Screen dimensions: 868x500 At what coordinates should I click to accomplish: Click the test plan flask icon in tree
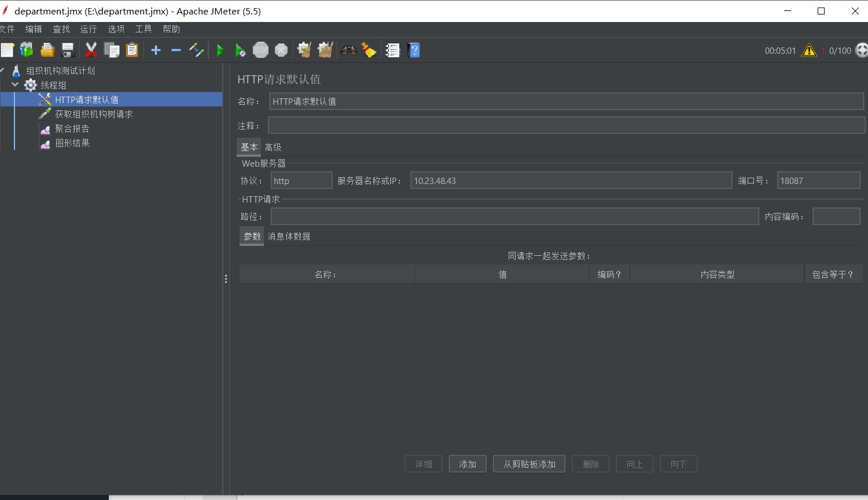pyautogui.click(x=16, y=71)
